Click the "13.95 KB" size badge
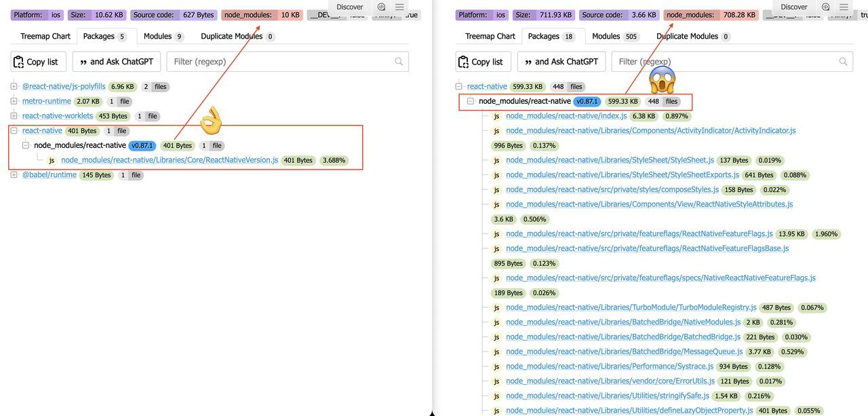 792,234
